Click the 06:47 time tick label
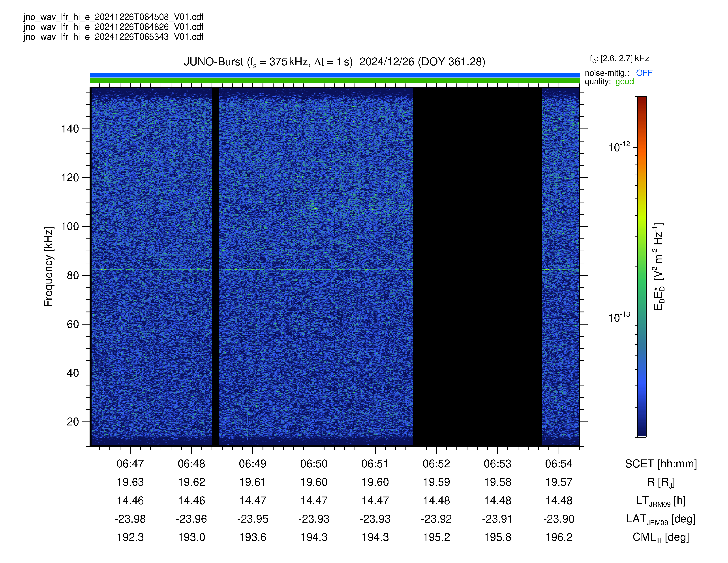The image size is (728, 563). tap(130, 464)
